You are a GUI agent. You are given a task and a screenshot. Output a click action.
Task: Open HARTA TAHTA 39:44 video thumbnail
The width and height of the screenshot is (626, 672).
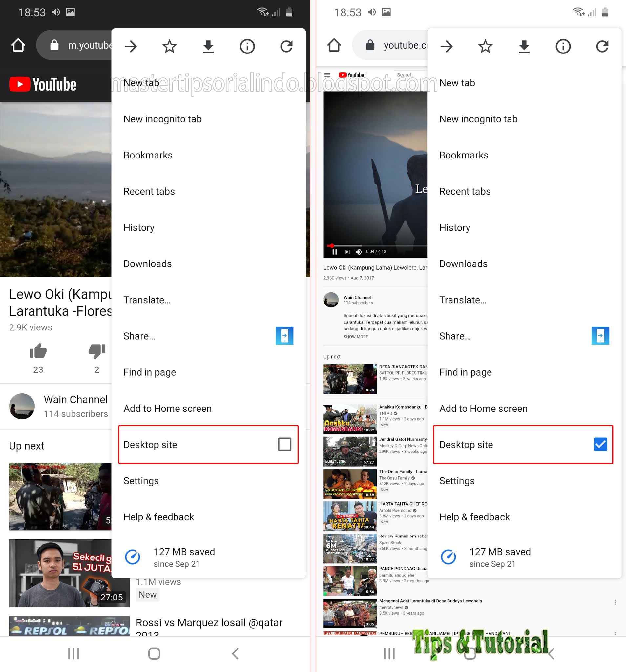[x=350, y=516]
